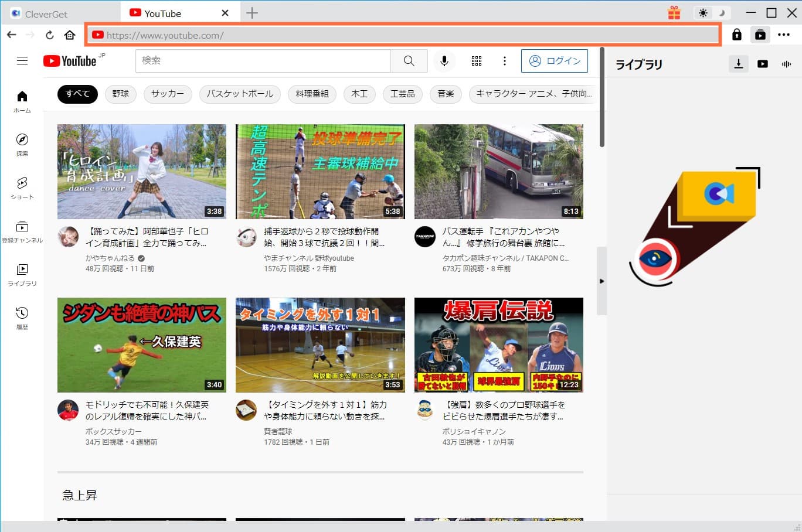The image size is (802, 532).
Task: Select the 野球 filter chip
Action: (120, 94)
